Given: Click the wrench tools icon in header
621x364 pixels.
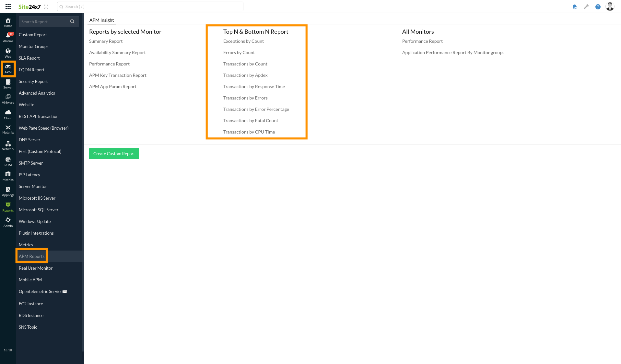Looking at the screenshot, I should (x=586, y=6).
